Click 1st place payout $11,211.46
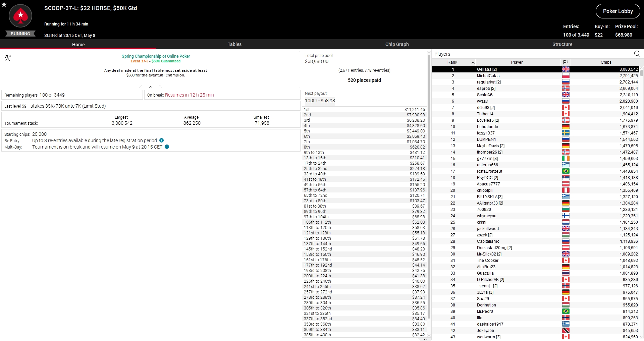 tap(415, 110)
